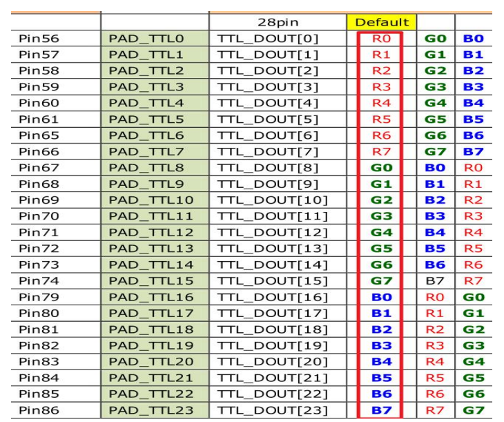Select the Pin67 cell
Image resolution: width=504 pixels, height=422 pixels.
(56, 168)
